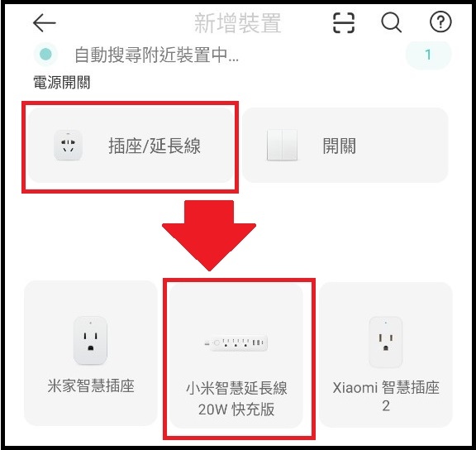Click the large red downward arrow
Viewport: 476px width, 450px height.
(x=209, y=235)
